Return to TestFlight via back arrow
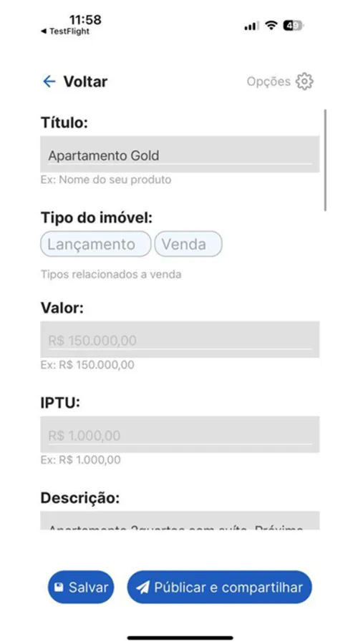The width and height of the screenshot is (363, 644). coord(44,31)
